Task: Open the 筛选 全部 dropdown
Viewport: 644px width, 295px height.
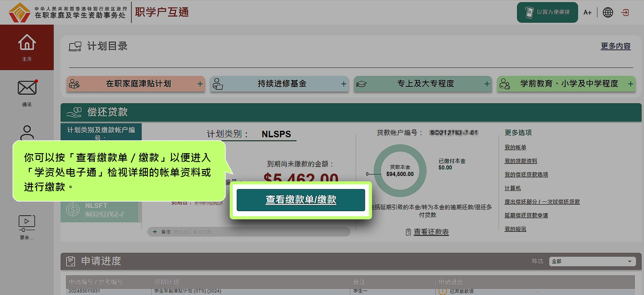Action: click(592, 261)
